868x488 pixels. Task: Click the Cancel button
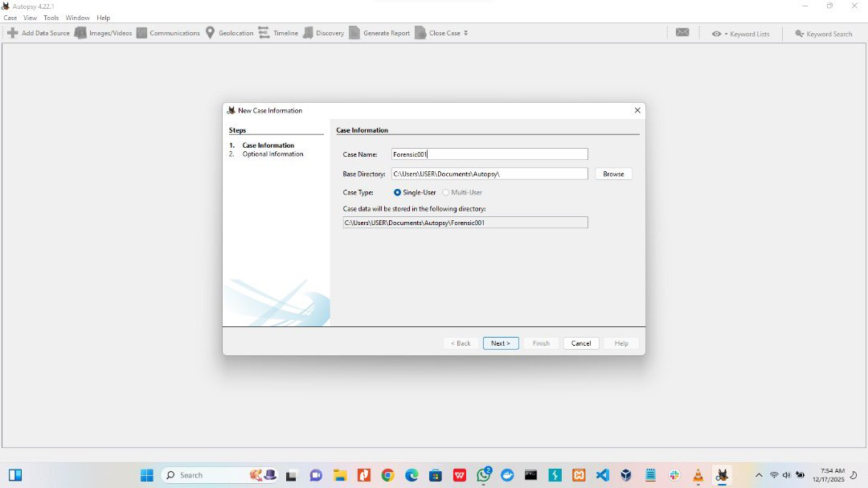click(x=581, y=343)
